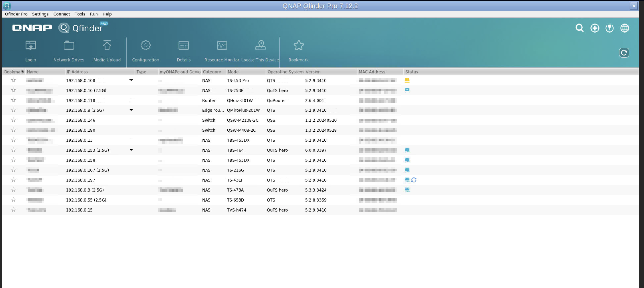Toggle bookmark star for TS-253E
Screen dimensions: 644x288
coord(13,90)
